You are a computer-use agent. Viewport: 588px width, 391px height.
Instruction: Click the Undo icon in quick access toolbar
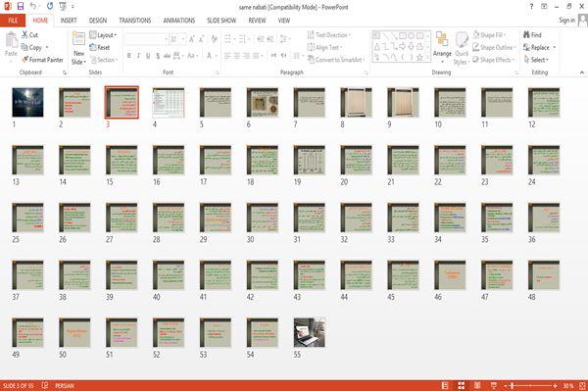point(33,6)
